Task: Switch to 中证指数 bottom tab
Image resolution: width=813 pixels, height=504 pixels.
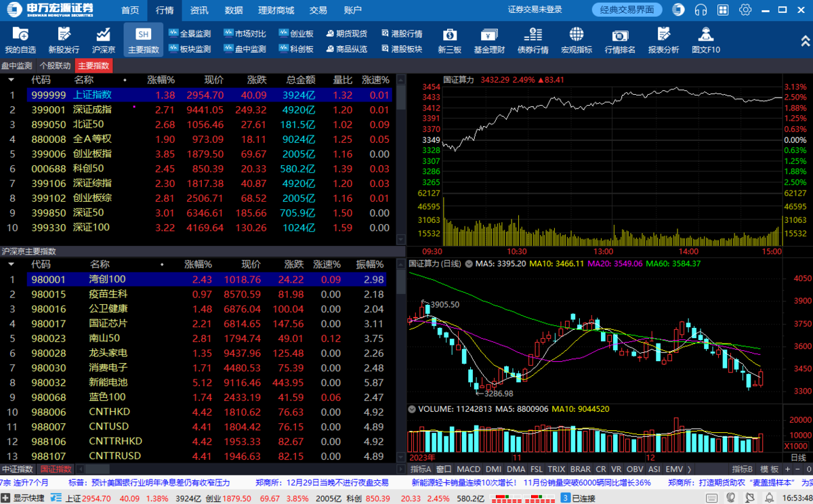Action: 18,469
